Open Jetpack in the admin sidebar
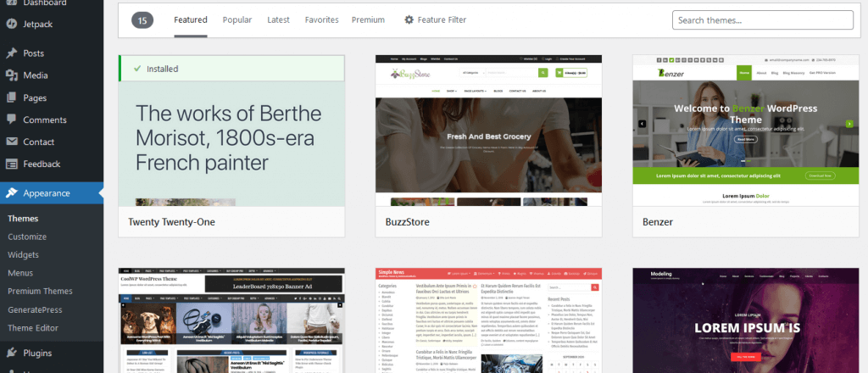This screenshot has height=373, width=868. pos(37,25)
